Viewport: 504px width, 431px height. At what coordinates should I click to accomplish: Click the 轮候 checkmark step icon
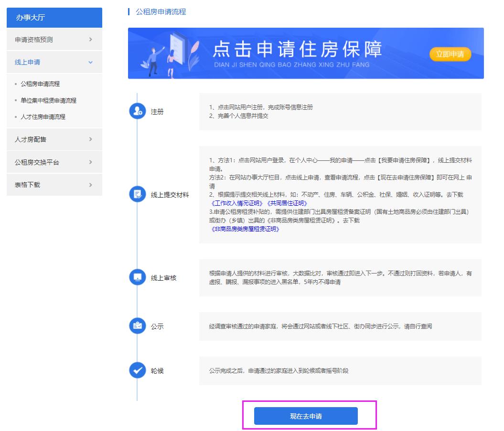coord(137,370)
